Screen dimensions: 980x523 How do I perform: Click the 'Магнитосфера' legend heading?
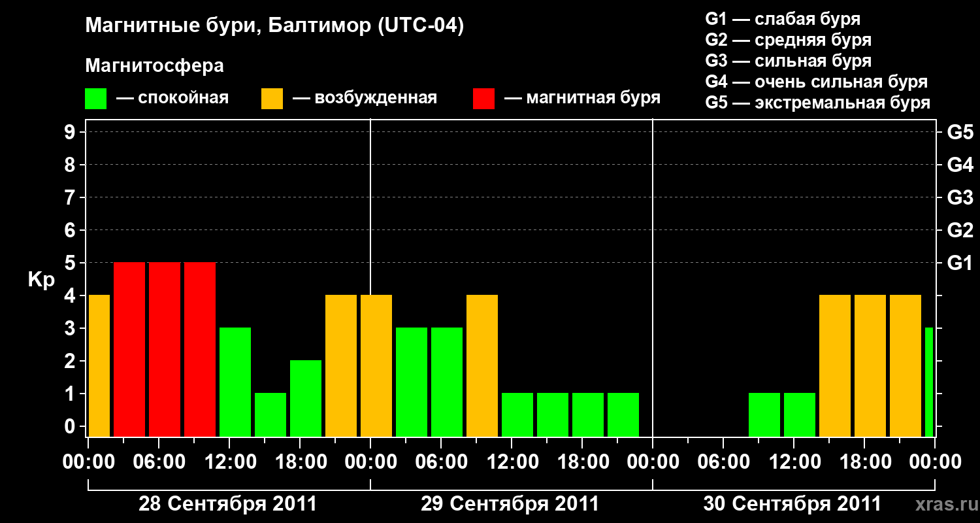154,66
